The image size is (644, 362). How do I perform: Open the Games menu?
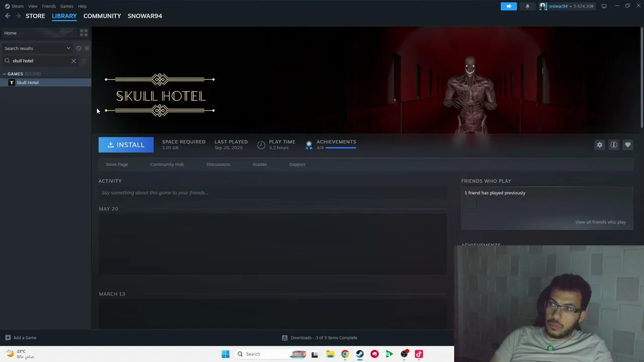(66, 6)
